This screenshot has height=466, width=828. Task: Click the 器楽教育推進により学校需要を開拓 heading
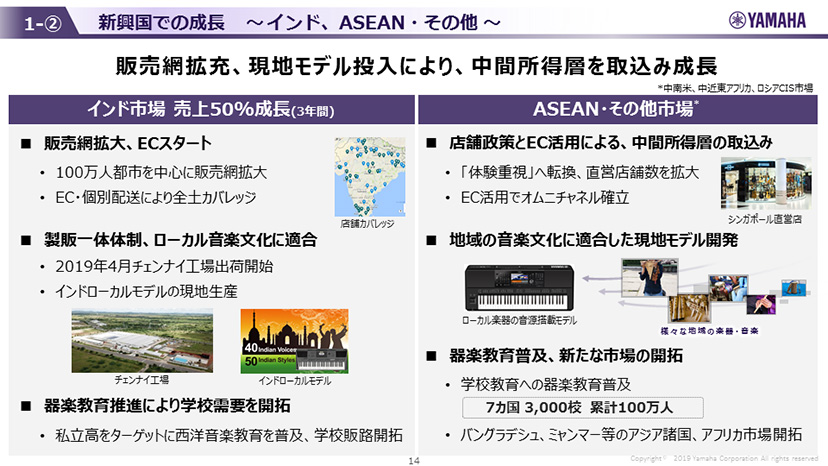[x=167, y=406]
